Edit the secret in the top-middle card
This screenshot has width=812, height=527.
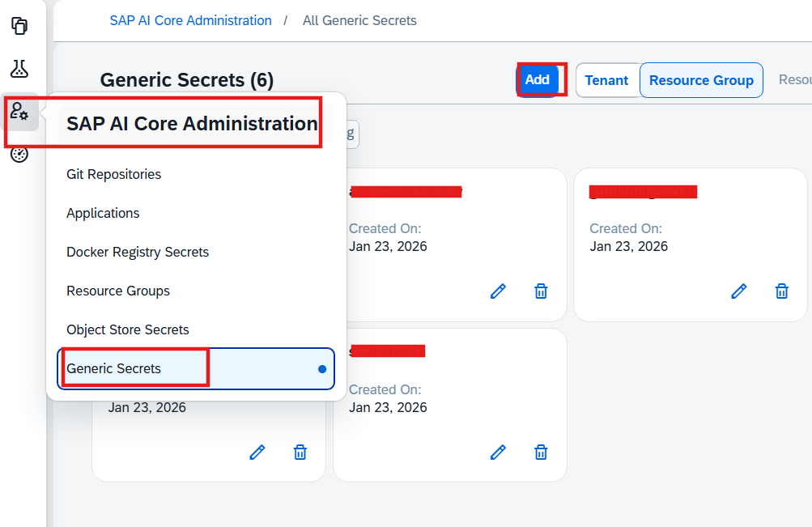[498, 291]
